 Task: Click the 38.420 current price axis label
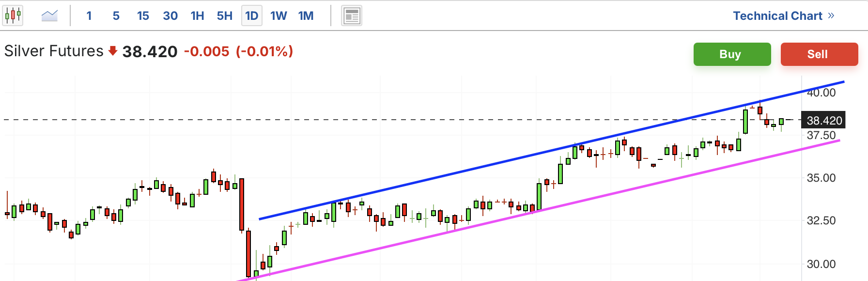pyautogui.click(x=823, y=121)
